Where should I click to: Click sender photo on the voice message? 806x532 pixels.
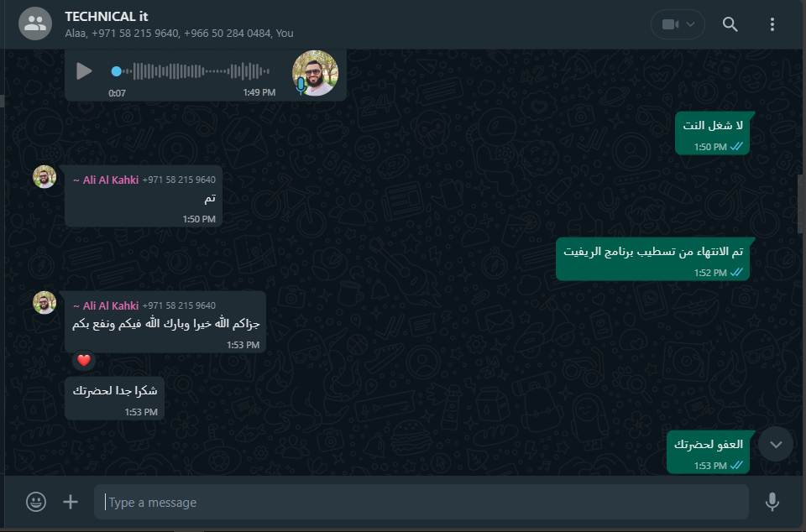[x=315, y=73]
